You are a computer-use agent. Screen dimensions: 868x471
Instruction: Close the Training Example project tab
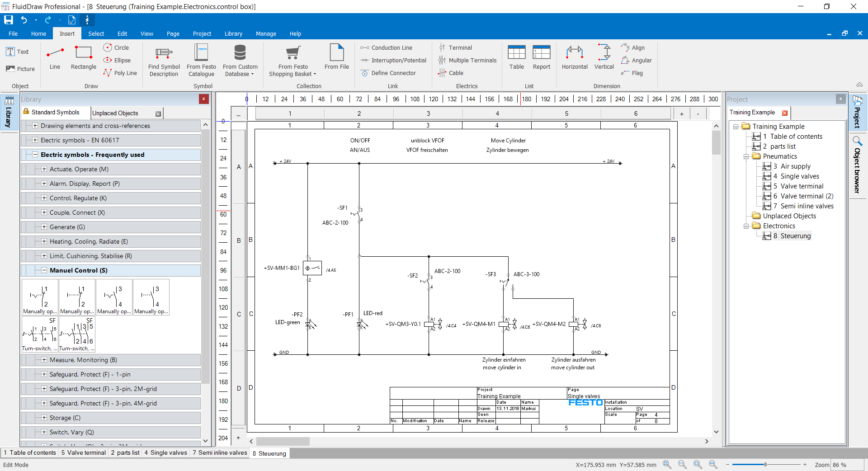(785, 113)
